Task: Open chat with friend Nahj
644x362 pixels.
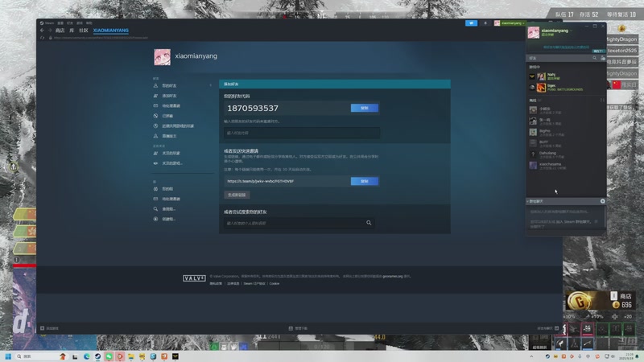Action: [x=566, y=76]
